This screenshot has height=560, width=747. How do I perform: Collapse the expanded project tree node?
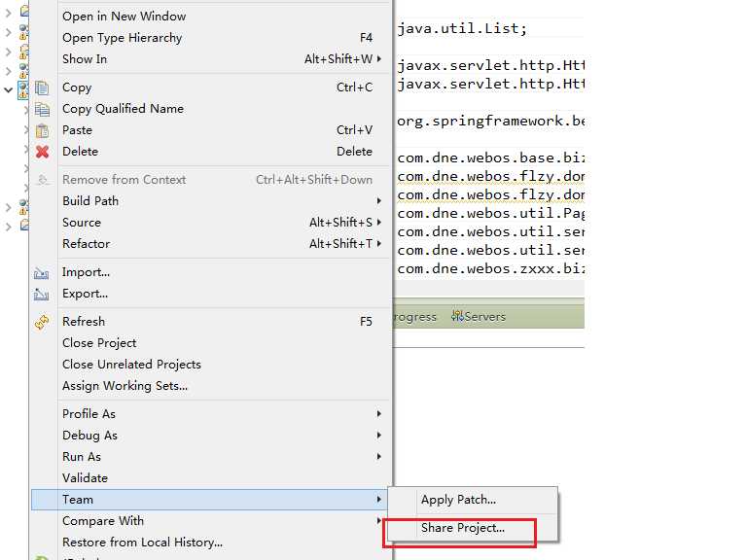click(x=8, y=89)
